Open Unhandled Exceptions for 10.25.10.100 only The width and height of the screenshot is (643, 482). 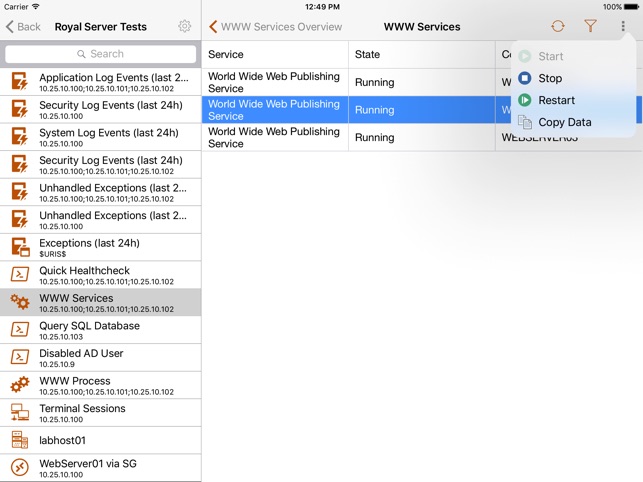(x=100, y=219)
